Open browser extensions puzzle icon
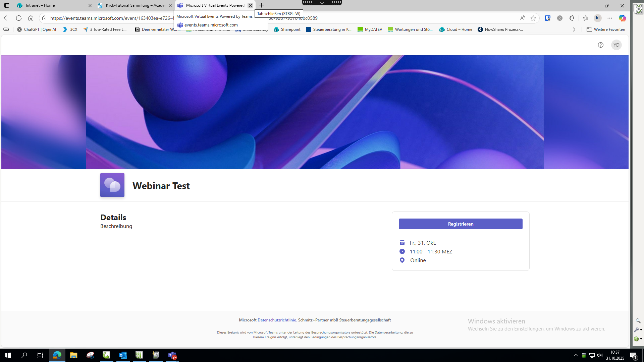The width and height of the screenshot is (644, 362). (572, 18)
